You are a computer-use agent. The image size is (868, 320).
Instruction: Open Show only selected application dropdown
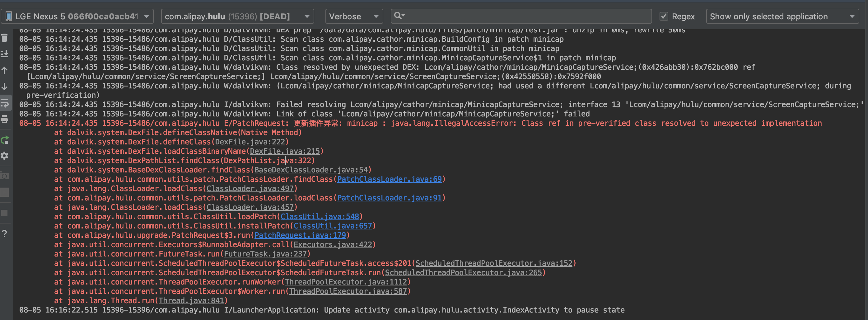pyautogui.click(x=782, y=16)
